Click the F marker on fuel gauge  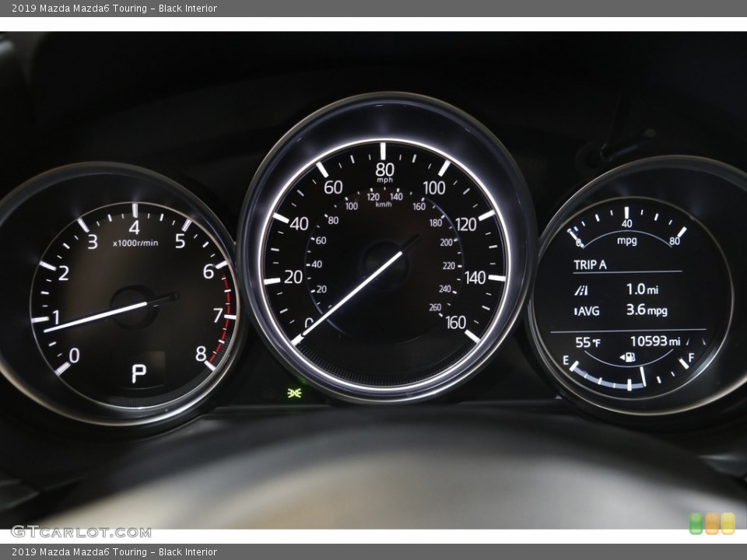click(691, 357)
